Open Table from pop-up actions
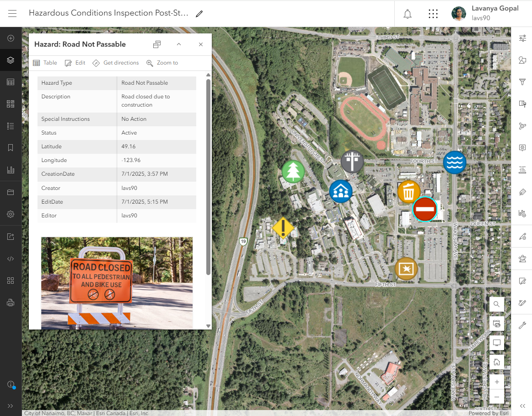 45,63
